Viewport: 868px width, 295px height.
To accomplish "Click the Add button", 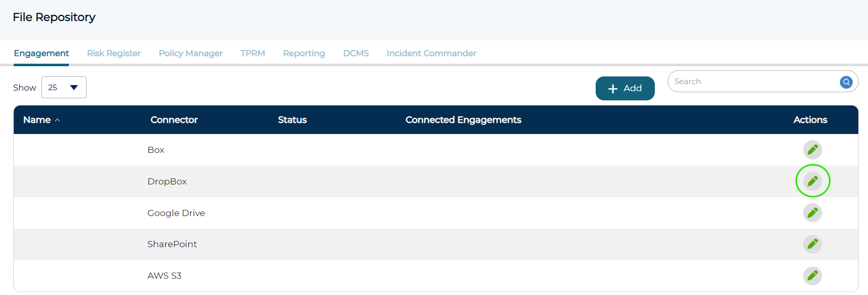I will pos(625,88).
